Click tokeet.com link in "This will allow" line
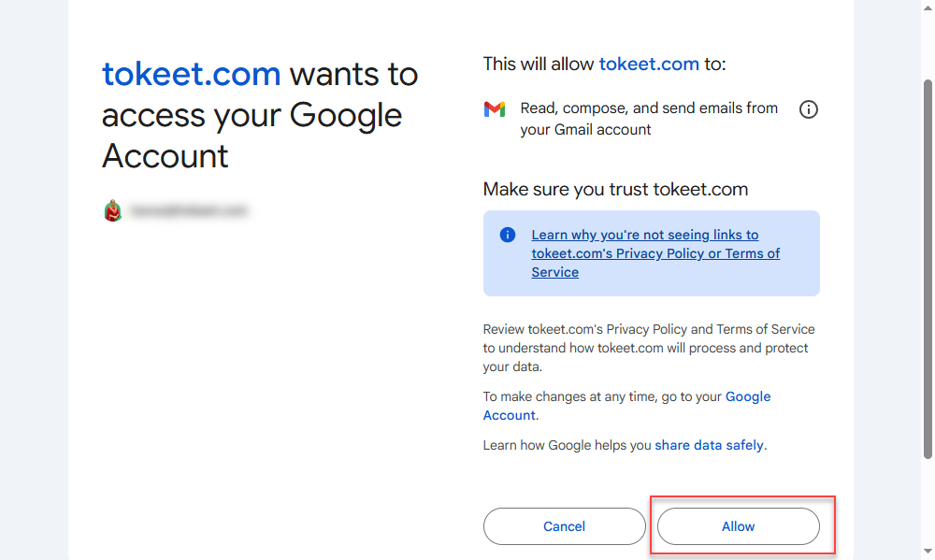 pos(649,64)
